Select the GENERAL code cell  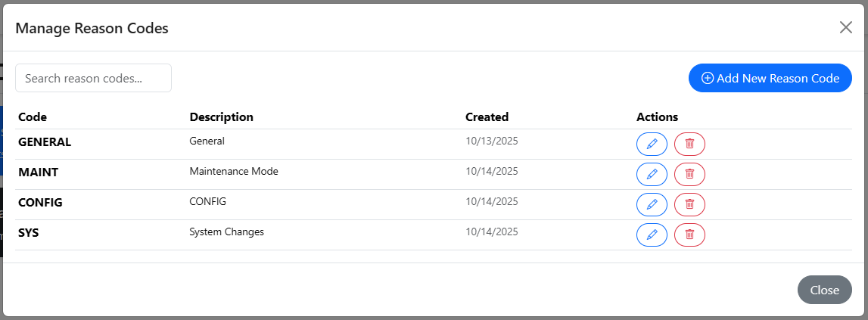pyautogui.click(x=45, y=141)
